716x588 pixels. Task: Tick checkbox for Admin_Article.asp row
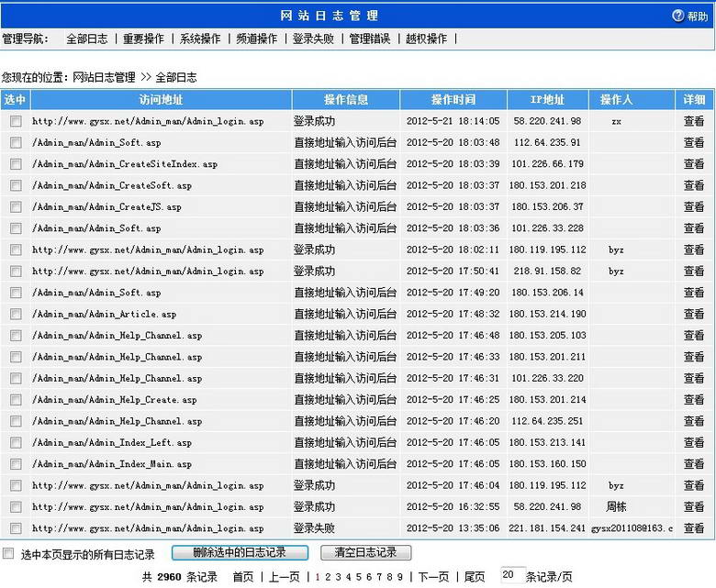click(x=16, y=315)
